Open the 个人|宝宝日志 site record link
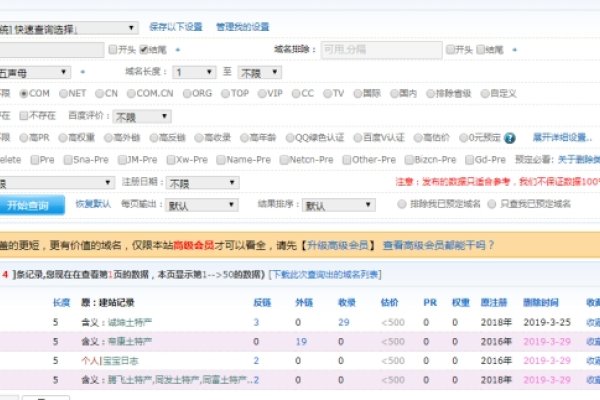The width and height of the screenshot is (600, 400). pos(110,361)
